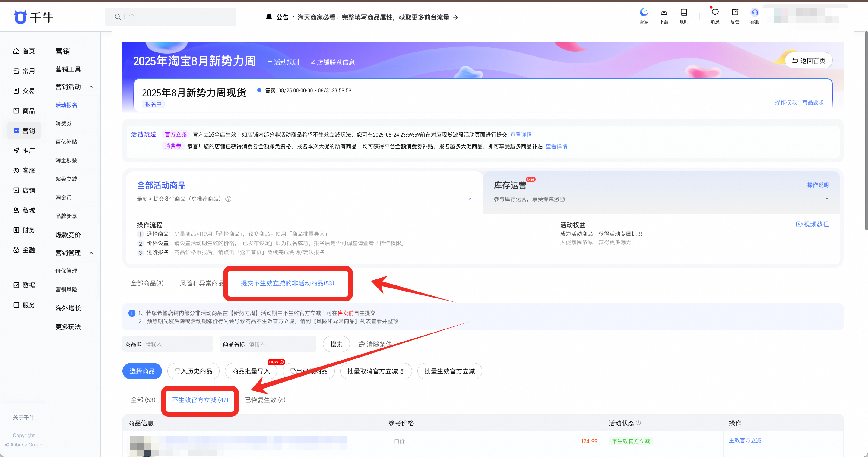The height and width of the screenshot is (457, 868).
Task: Open the 规则 rules icon
Action: pos(683,13)
